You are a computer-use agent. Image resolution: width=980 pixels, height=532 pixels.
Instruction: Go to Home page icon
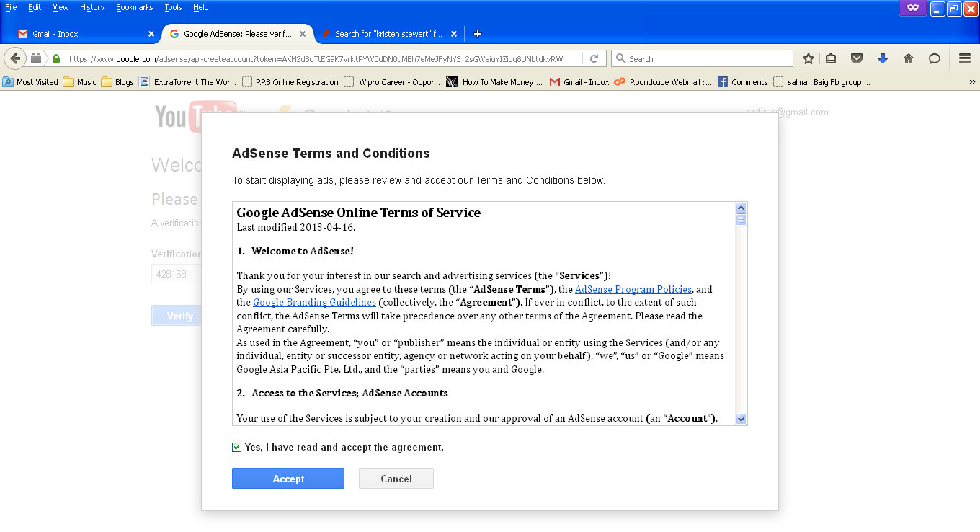[908, 59]
